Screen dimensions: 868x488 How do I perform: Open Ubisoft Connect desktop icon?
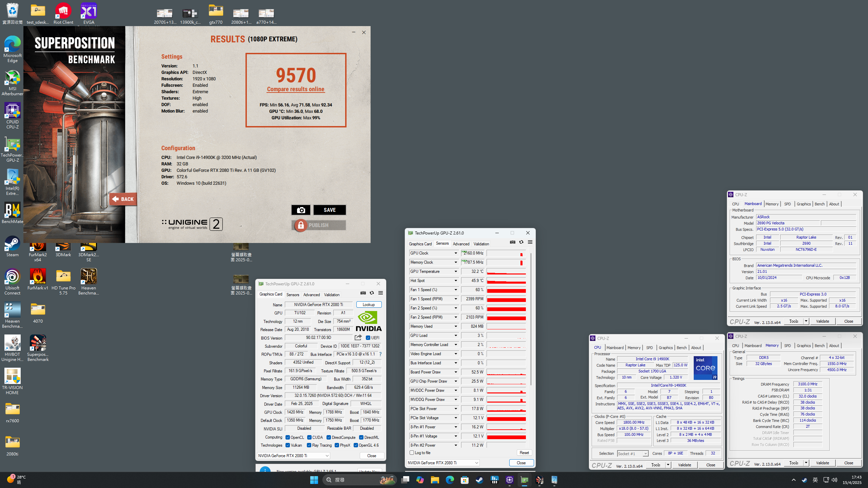(x=13, y=282)
